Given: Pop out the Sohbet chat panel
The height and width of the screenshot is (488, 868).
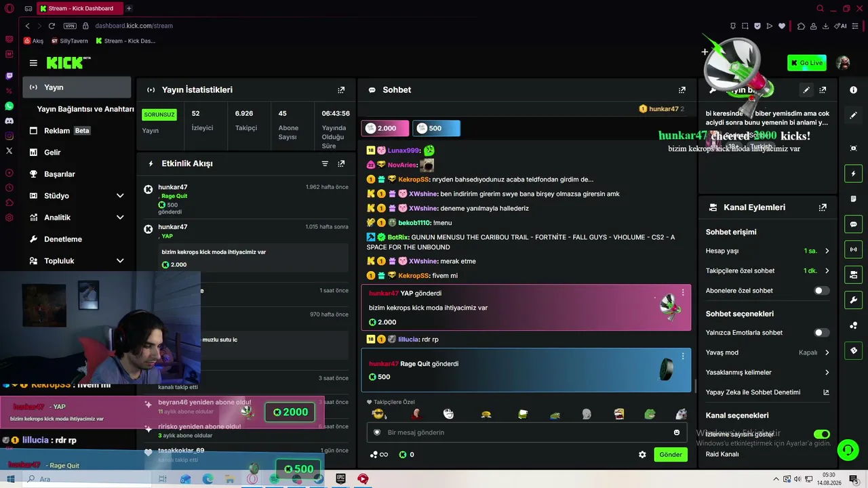Looking at the screenshot, I should [x=682, y=89].
